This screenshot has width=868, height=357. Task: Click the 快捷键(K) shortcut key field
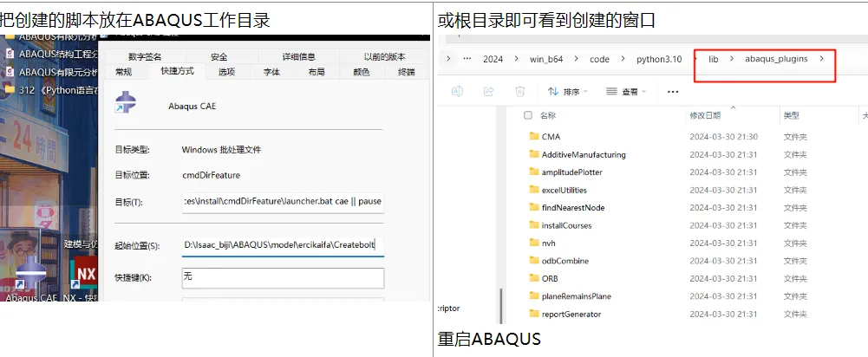(283, 278)
